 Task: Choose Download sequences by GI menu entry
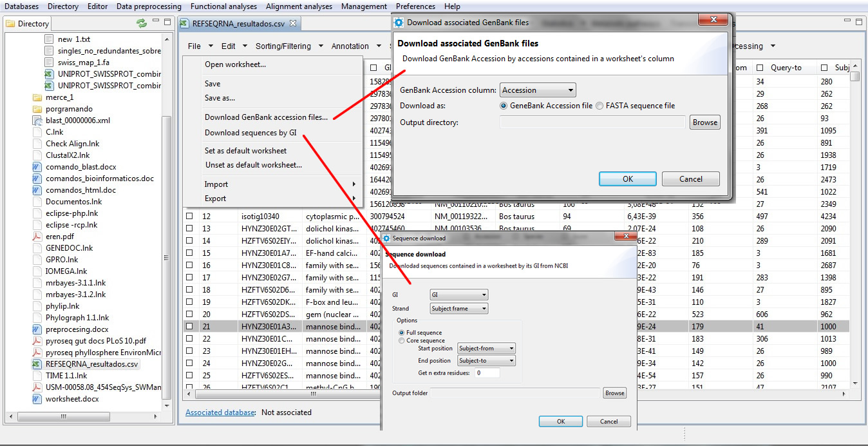[250, 133]
